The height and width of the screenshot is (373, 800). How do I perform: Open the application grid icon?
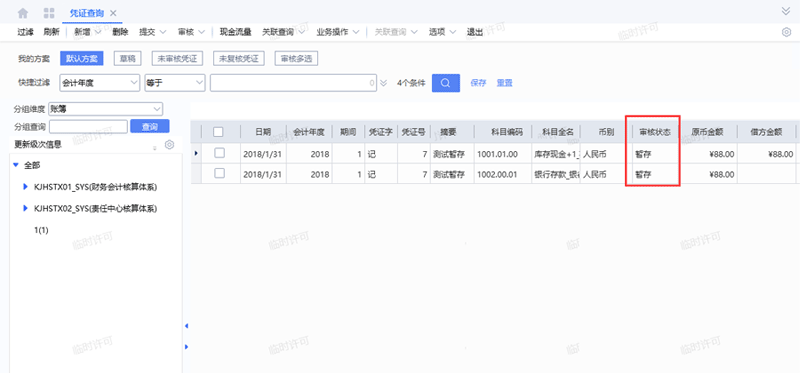click(49, 13)
